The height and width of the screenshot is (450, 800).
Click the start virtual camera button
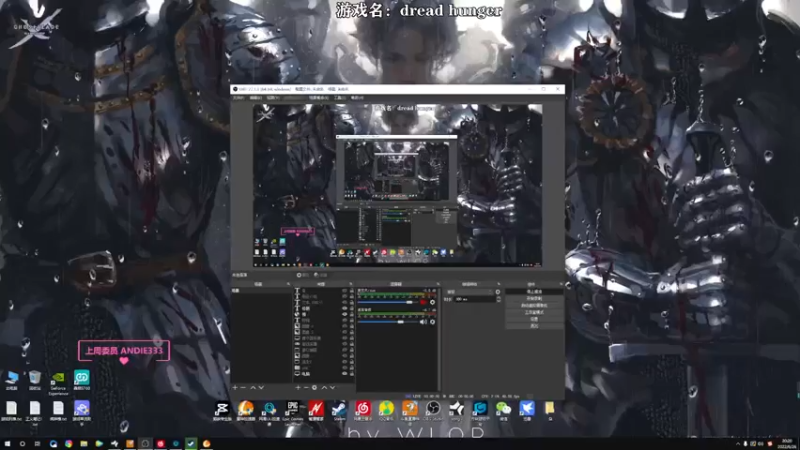pyautogui.click(x=534, y=306)
